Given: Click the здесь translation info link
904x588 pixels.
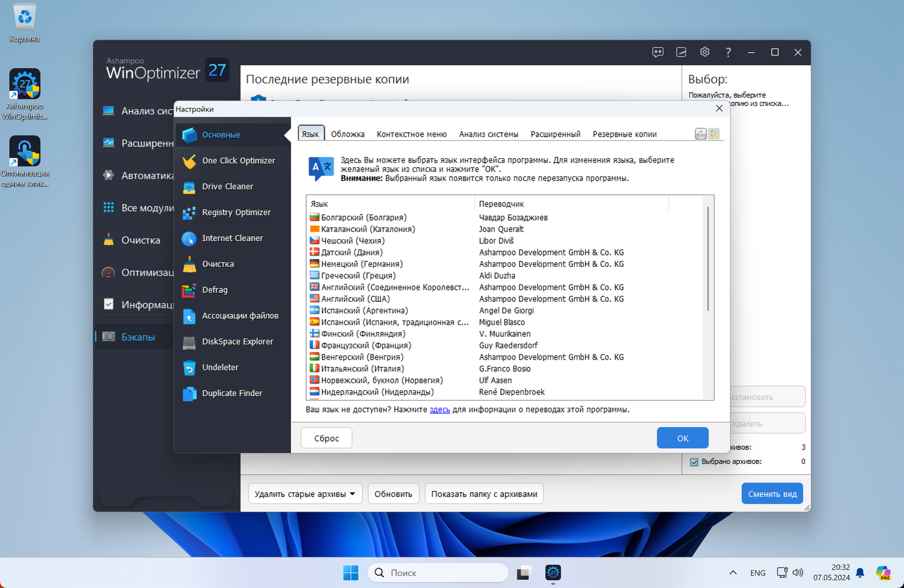Looking at the screenshot, I should [x=440, y=410].
